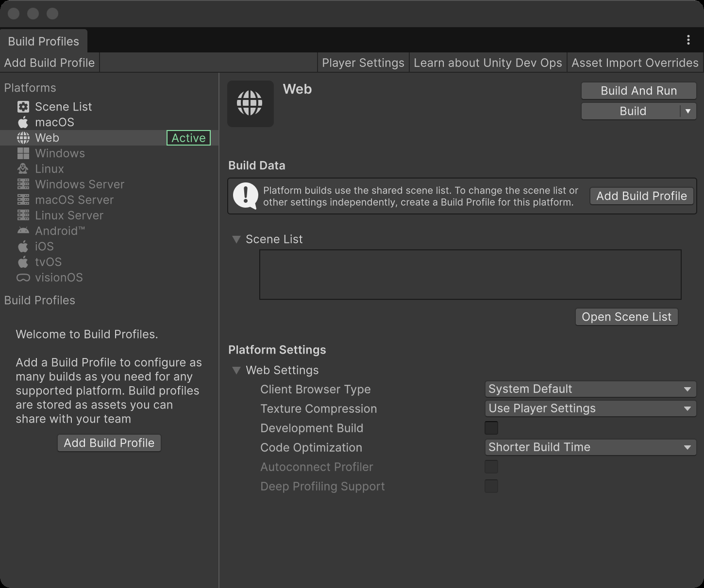Click the Build Profiles sidebar section header
The height and width of the screenshot is (588, 704).
tap(40, 300)
